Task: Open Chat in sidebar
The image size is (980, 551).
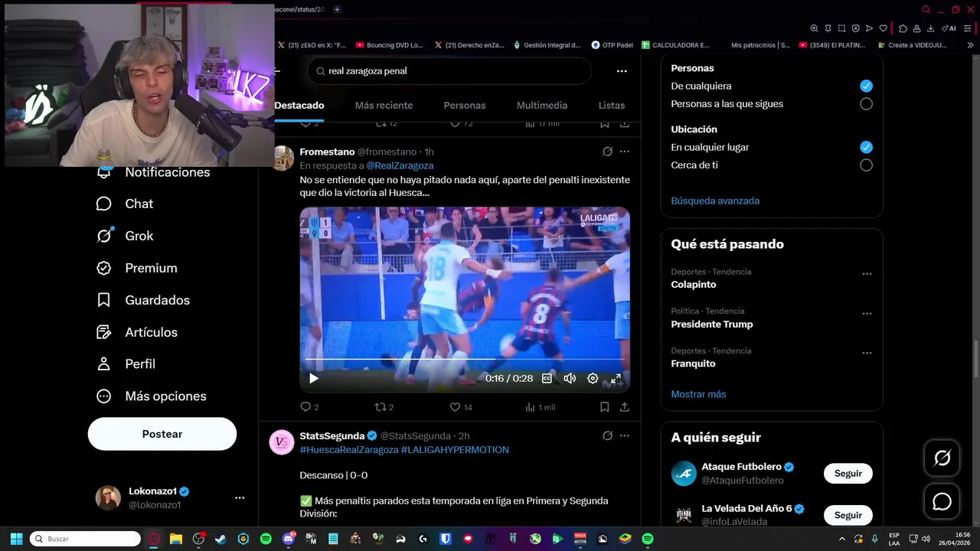Action: pyautogui.click(x=125, y=204)
